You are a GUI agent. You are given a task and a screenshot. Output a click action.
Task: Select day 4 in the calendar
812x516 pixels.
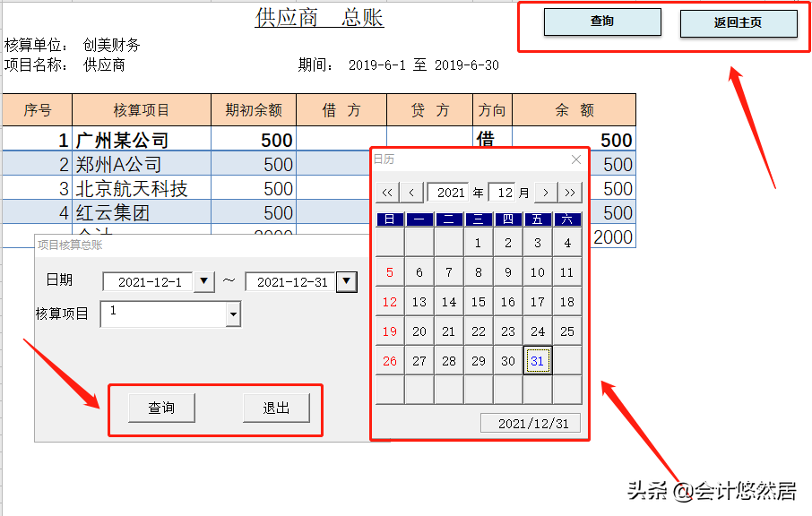click(x=567, y=243)
